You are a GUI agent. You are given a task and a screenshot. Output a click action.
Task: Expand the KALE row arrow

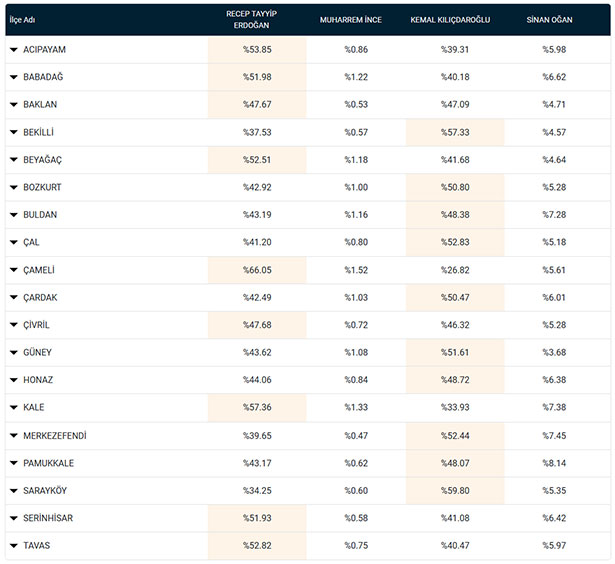click(14, 408)
